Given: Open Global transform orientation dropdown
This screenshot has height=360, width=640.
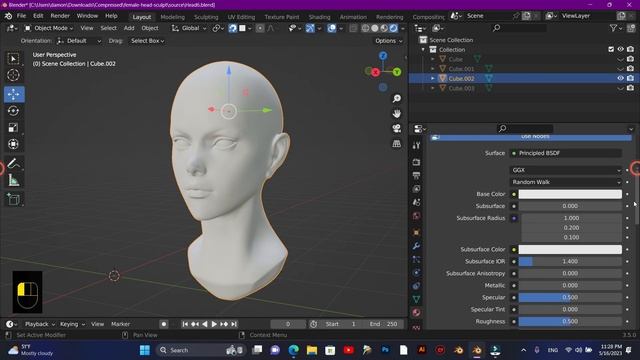Looking at the screenshot, I should (190, 28).
